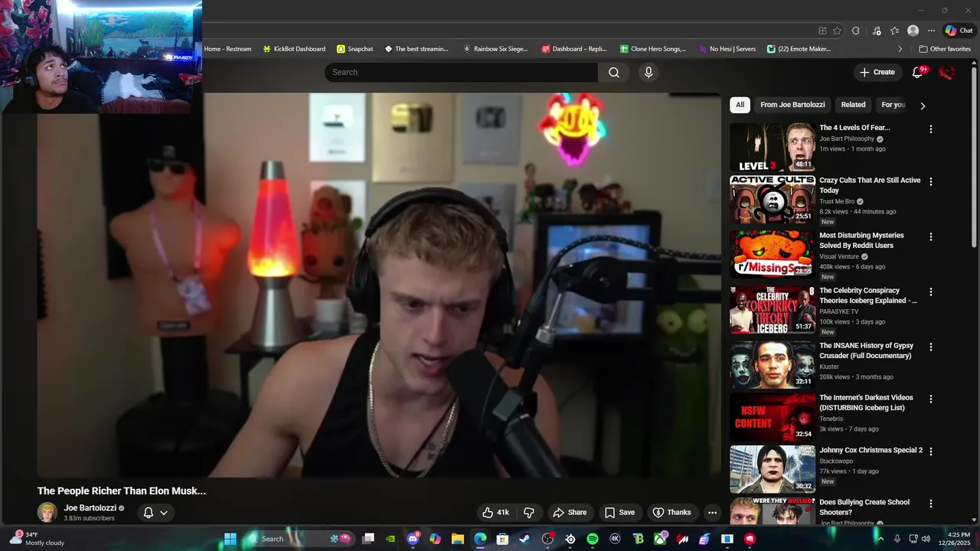Click into the YouTube search field

click(x=461, y=72)
